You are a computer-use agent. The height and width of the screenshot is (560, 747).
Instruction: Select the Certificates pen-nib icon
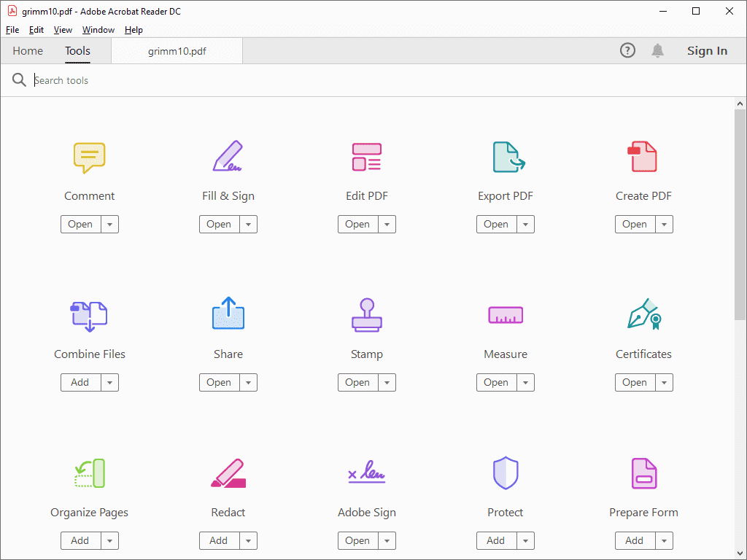point(645,314)
